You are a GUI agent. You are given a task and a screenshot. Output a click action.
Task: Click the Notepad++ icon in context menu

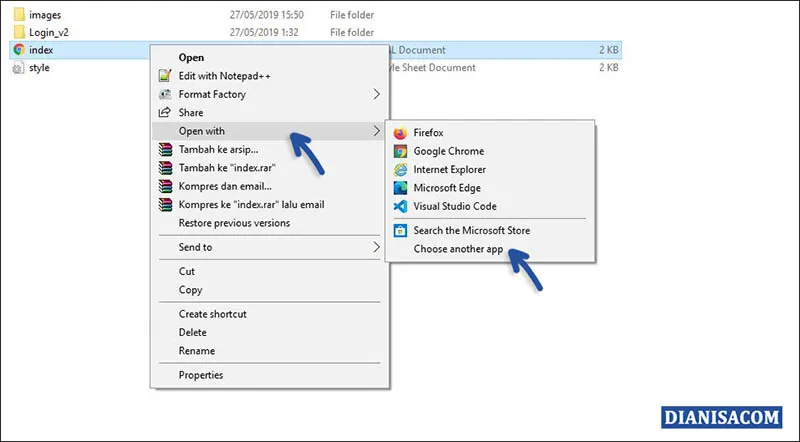point(165,76)
